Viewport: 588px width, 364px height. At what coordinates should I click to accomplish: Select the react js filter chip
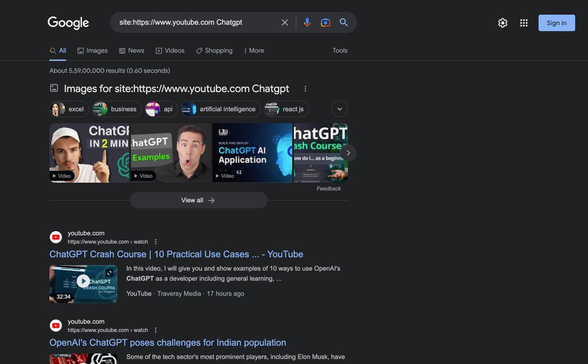pyautogui.click(x=286, y=109)
